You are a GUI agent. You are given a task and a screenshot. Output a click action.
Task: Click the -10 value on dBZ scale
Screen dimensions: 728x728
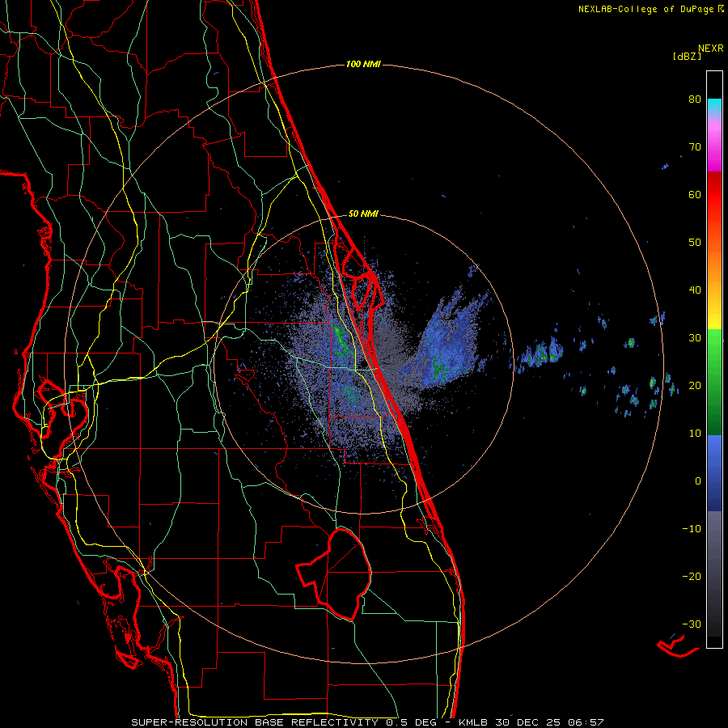click(x=692, y=529)
